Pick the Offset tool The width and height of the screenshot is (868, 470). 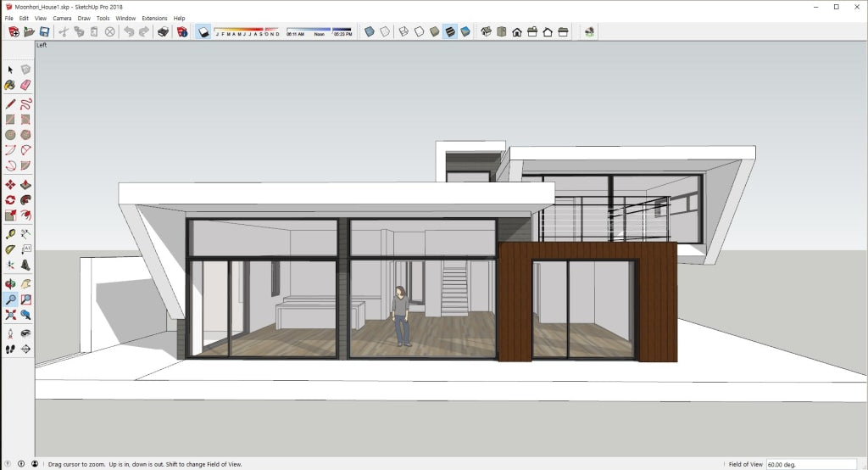[x=25, y=215]
